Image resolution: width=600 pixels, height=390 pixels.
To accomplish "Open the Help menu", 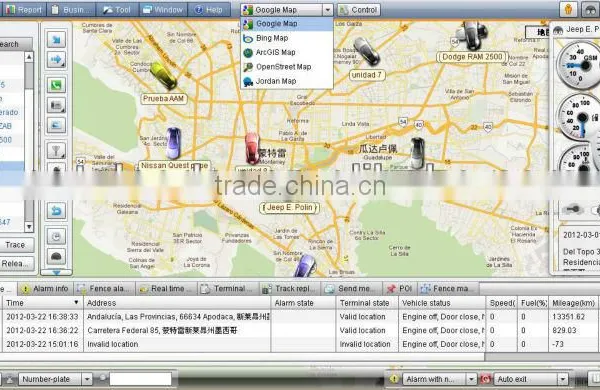I will [209, 10].
